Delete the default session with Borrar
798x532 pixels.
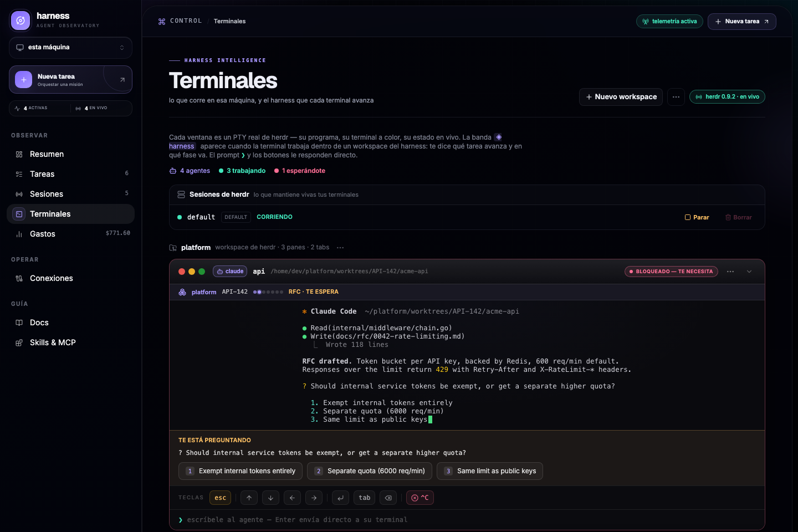pos(739,217)
